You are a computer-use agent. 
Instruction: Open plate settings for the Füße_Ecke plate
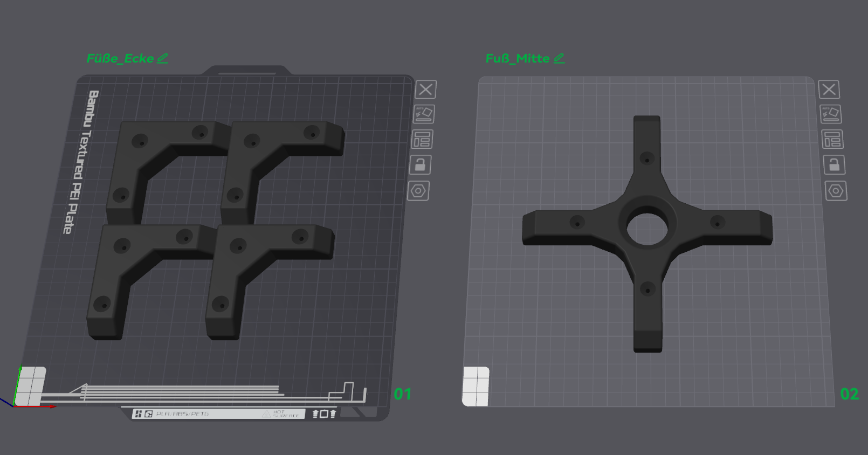click(x=418, y=191)
